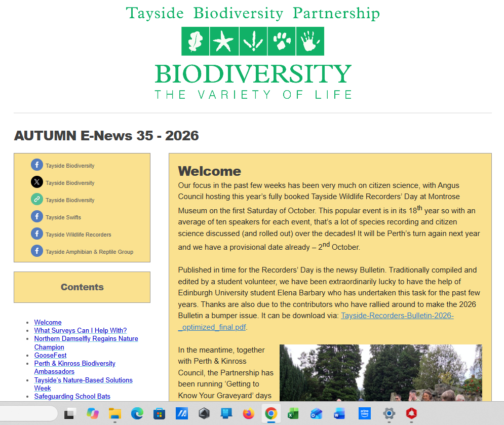Open Microsoft Edge from the taskbar
Image resolution: width=504 pixels, height=425 pixels.
tap(137, 414)
